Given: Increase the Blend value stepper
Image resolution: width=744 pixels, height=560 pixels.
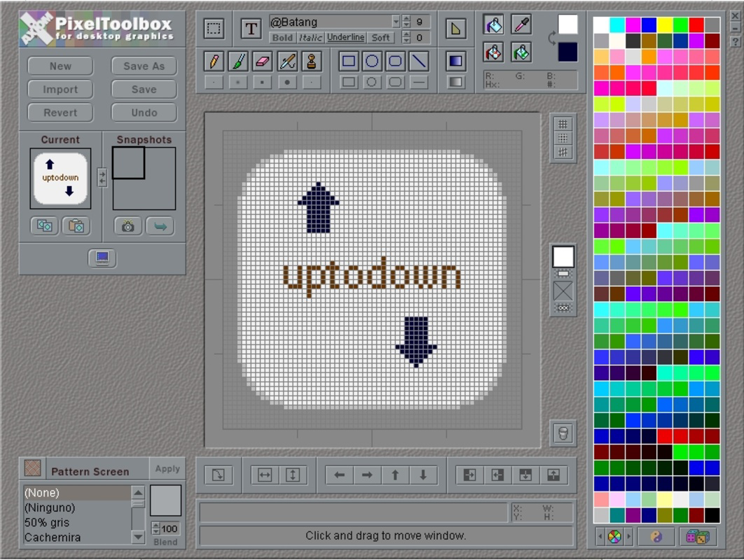Looking at the screenshot, I should point(156,526).
